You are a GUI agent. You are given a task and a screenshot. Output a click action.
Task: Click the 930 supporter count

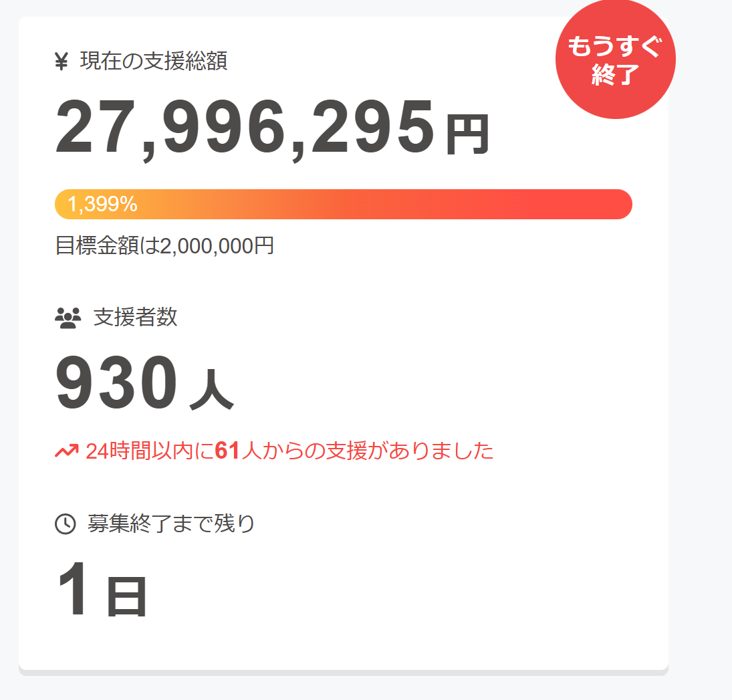tap(117, 384)
